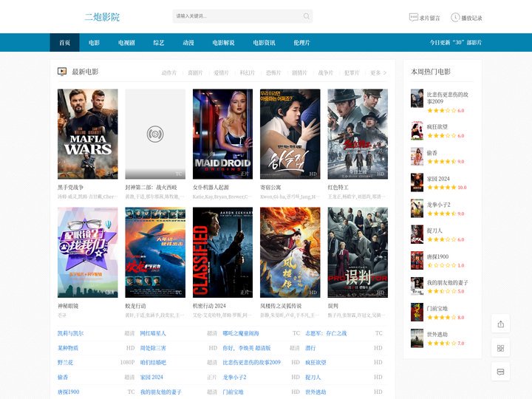Image resolution: width=532 pixels, height=399 pixels.
Task: Open the 求片留言 message icon
Action: (x=413, y=17)
